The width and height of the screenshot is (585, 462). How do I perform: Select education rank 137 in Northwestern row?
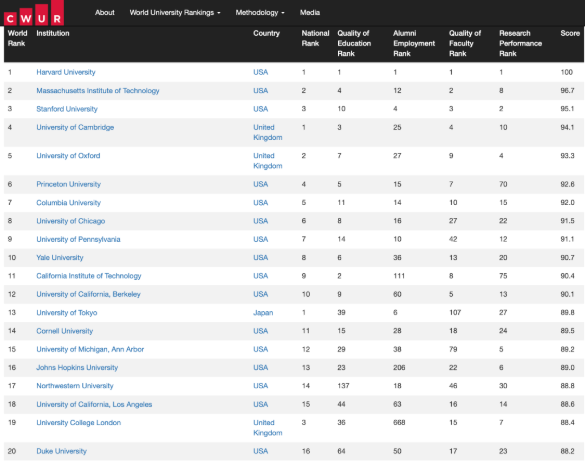[343, 386]
